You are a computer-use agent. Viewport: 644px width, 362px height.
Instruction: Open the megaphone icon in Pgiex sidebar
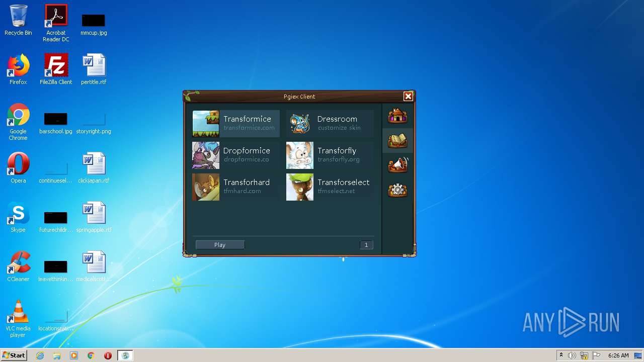[397, 165]
